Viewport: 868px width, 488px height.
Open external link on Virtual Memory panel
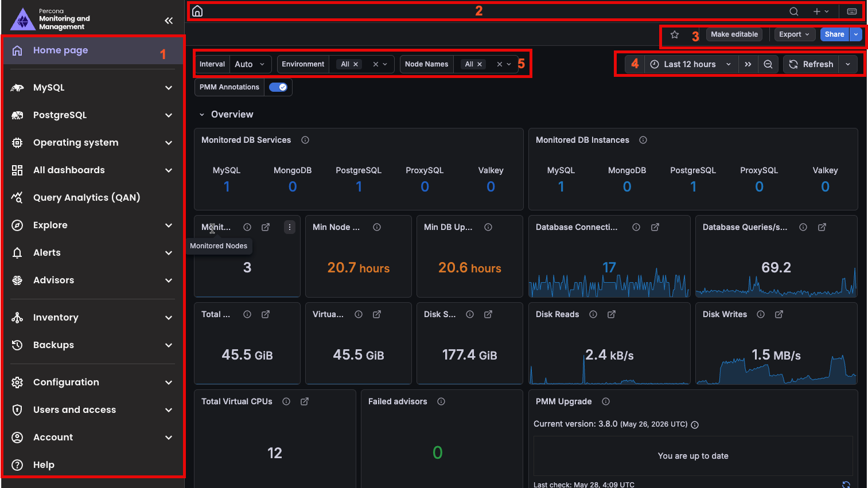(377, 314)
